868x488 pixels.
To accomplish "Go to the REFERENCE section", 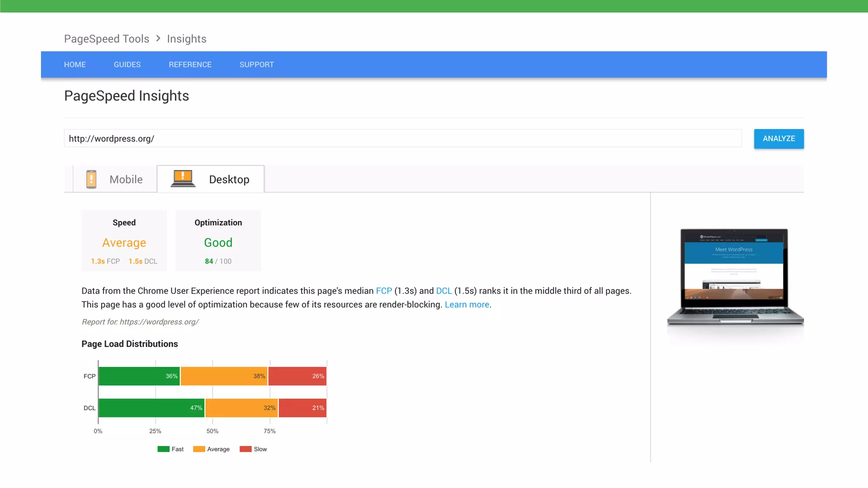I will pyautogui.click(x=190, y=64).
